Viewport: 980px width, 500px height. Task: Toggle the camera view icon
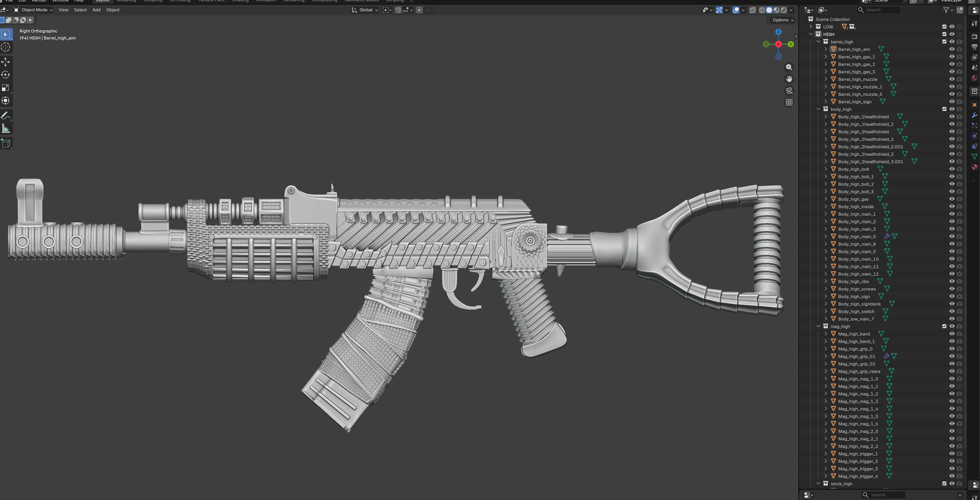pyautogui.click(x=789, y=91)
